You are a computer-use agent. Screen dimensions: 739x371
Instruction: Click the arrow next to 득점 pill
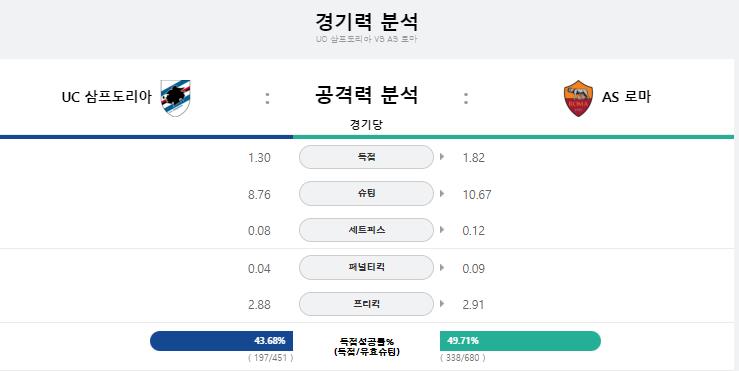pyautogui.click(x=442, y=157)
